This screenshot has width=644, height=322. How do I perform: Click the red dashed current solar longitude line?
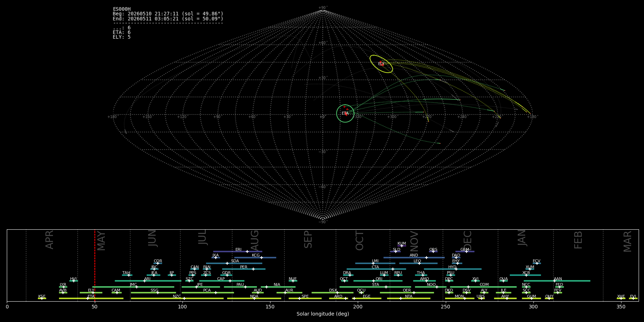[x=95, y=265]
